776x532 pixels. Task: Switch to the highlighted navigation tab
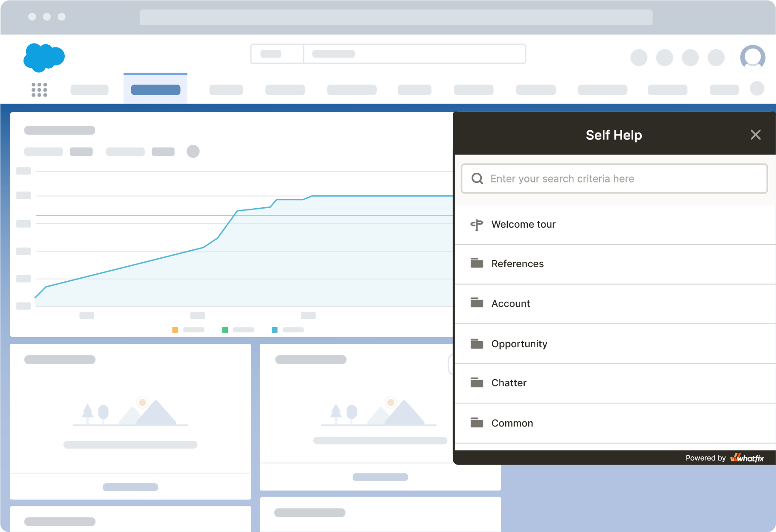click(x=155, y=89)
